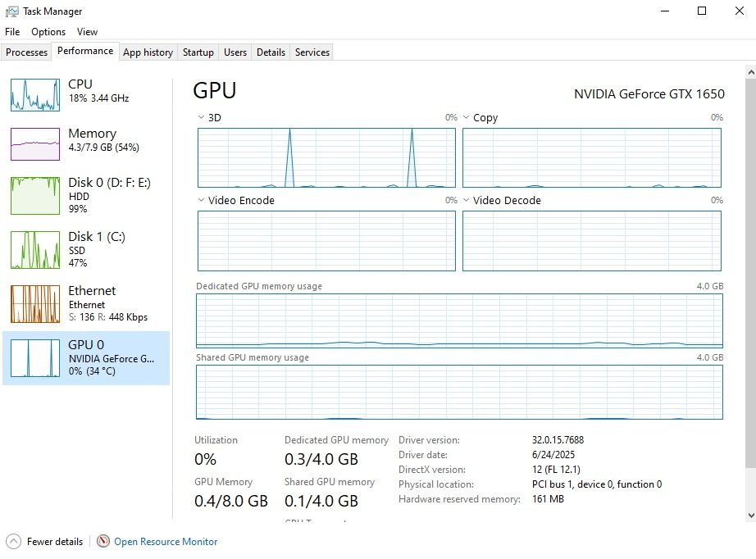This screenshot has width=756, height=559.
Task: Click the Copy engine usage graph
Action: [592, 158]
